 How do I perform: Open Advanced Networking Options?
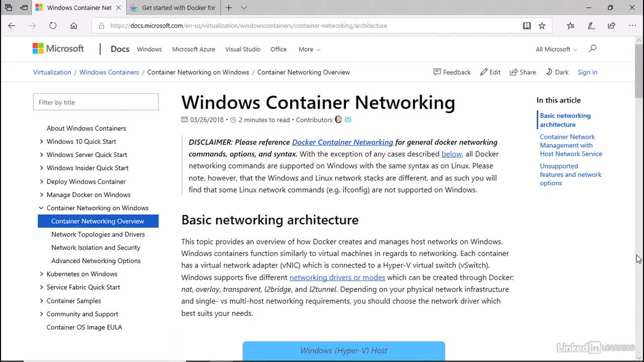tap(96, 261)
